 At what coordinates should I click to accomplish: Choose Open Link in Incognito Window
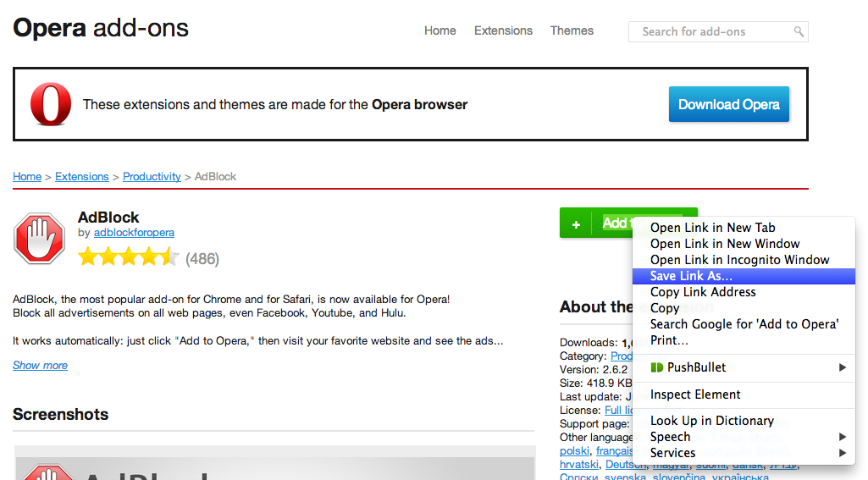click(x=744, y=260)
